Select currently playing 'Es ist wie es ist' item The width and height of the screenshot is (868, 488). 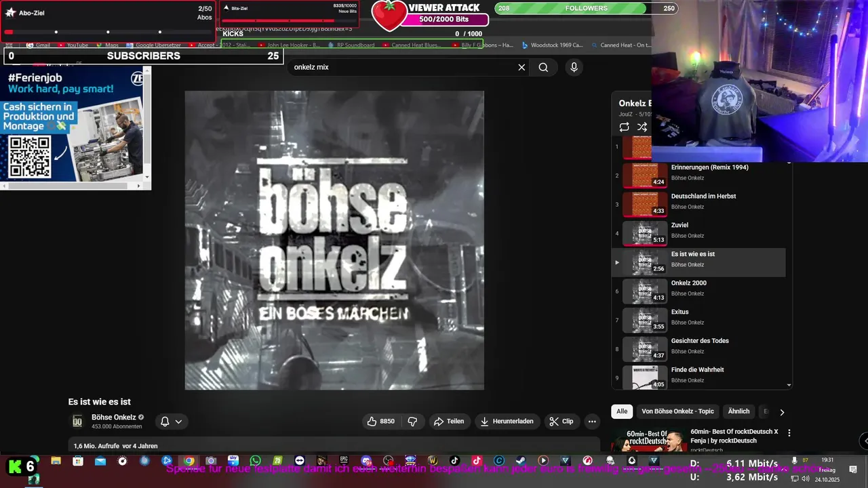[698, 262]
